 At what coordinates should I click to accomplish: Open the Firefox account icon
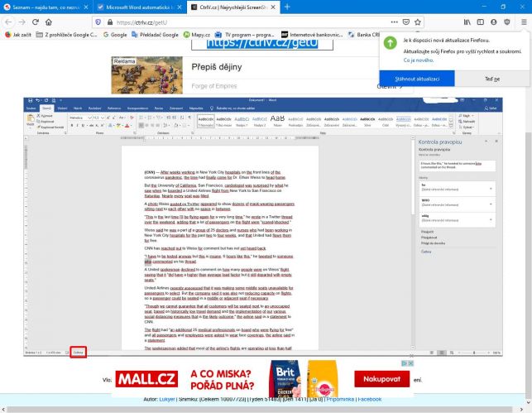[494, 22]
